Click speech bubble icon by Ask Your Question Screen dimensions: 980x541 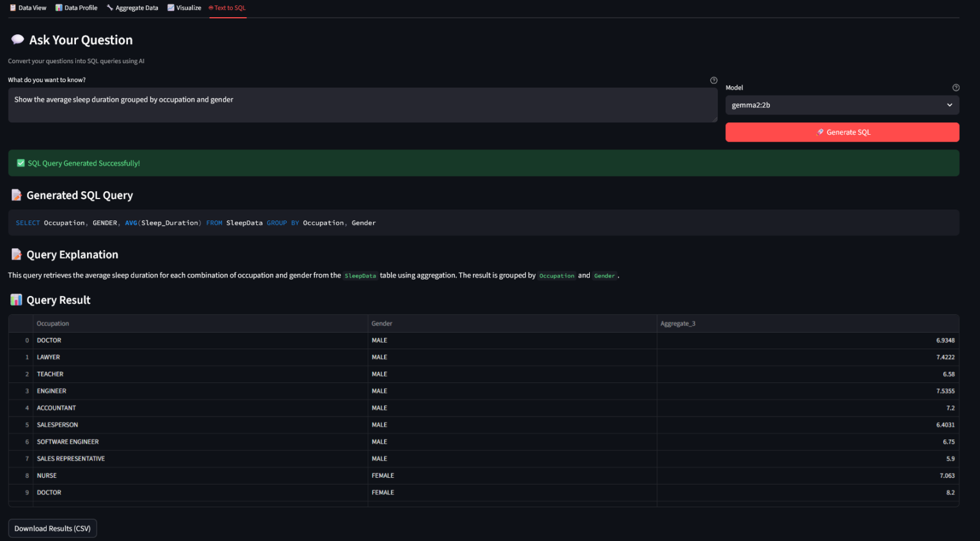coord(17,40)
